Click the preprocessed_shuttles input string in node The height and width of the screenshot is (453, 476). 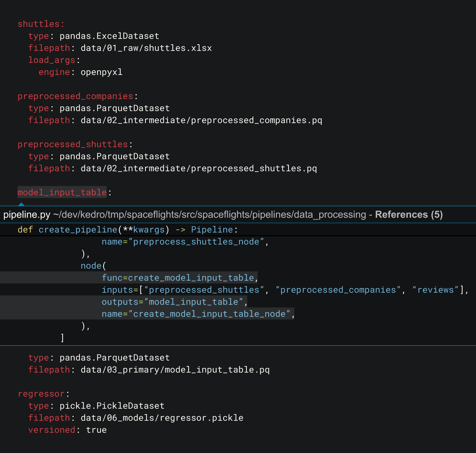tap(204, 290)
